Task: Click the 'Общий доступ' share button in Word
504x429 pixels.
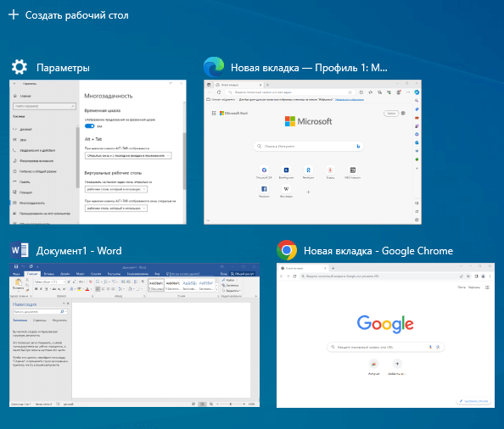Action: 243,274
